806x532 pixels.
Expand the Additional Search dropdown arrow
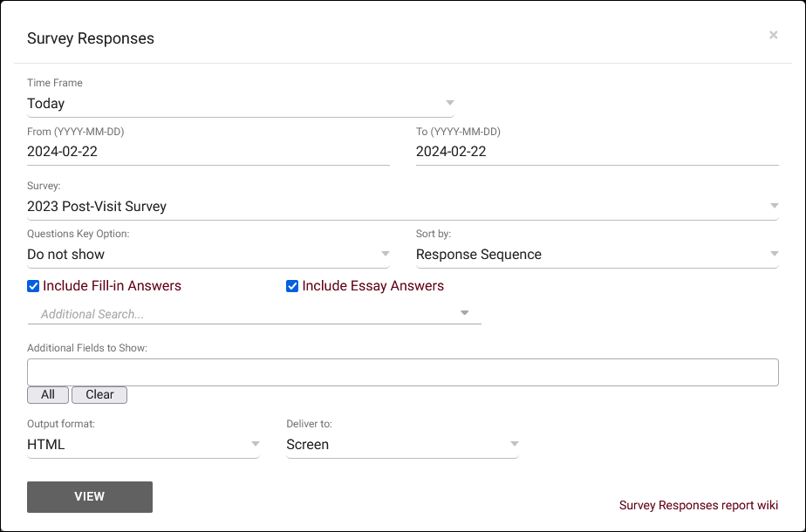point(465,313)
